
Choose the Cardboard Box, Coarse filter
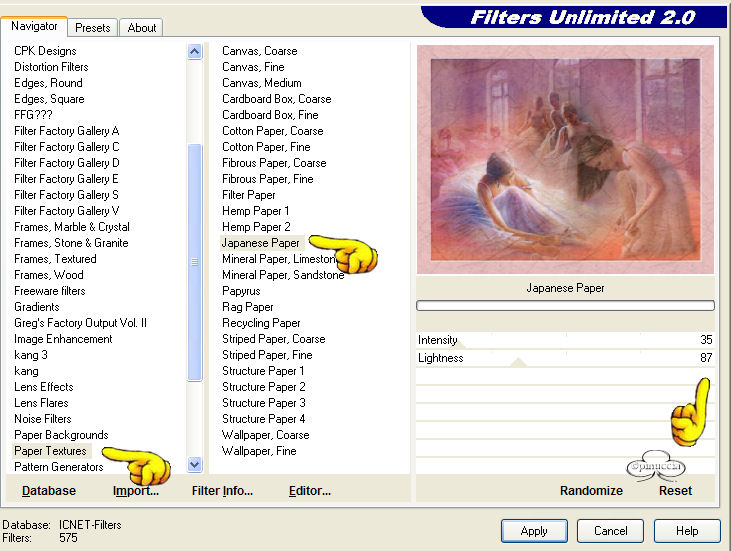276,99
